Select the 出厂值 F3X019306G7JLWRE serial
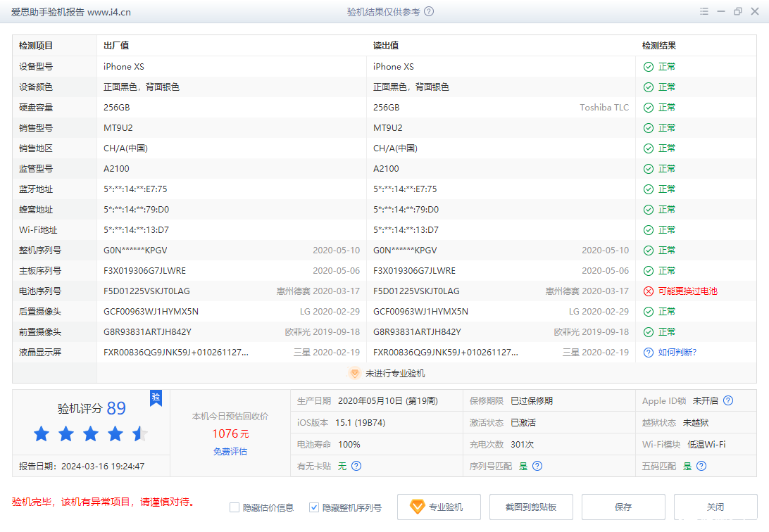The width and height of the screenshot is (769, 532). coord(144,271)
